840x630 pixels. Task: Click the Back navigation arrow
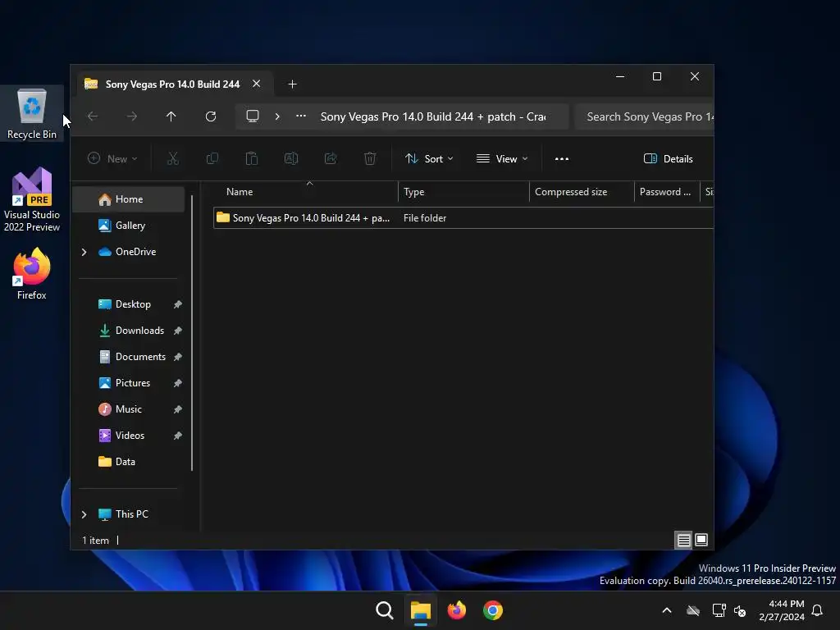pos(93,116)
